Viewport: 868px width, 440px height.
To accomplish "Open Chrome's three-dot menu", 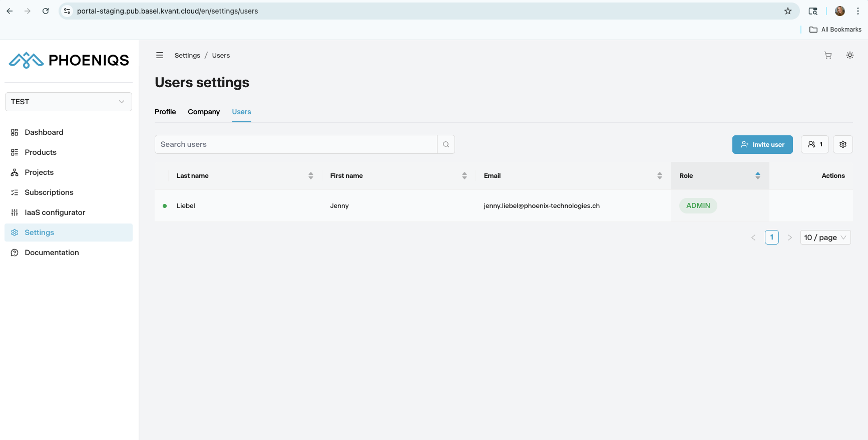I will 858,11.
